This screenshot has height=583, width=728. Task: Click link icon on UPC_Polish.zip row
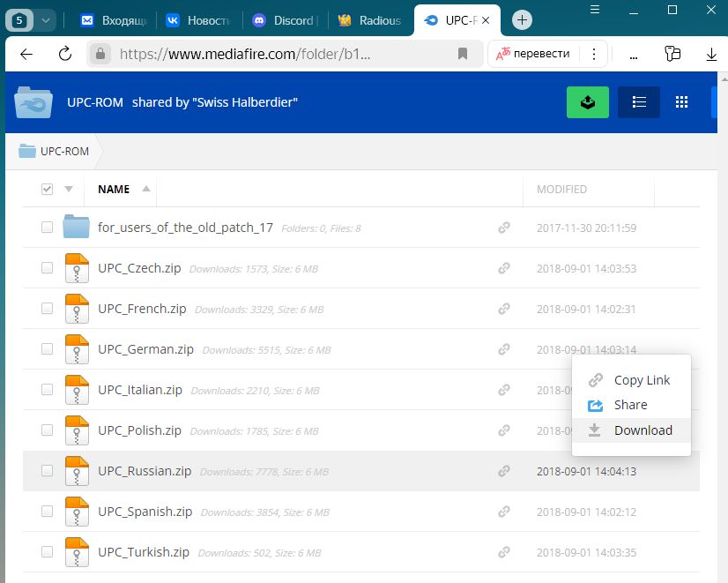(x=504, y=430)
